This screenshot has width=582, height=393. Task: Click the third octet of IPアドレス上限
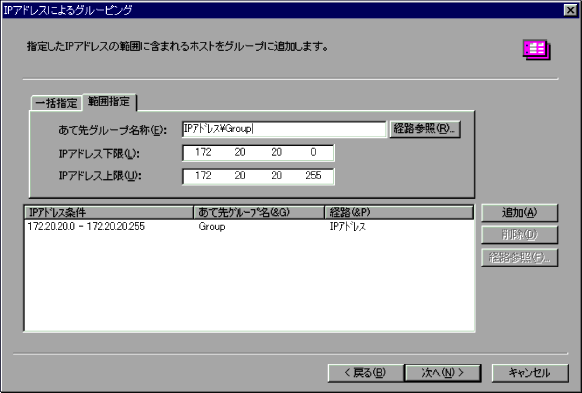coord(277,176)
